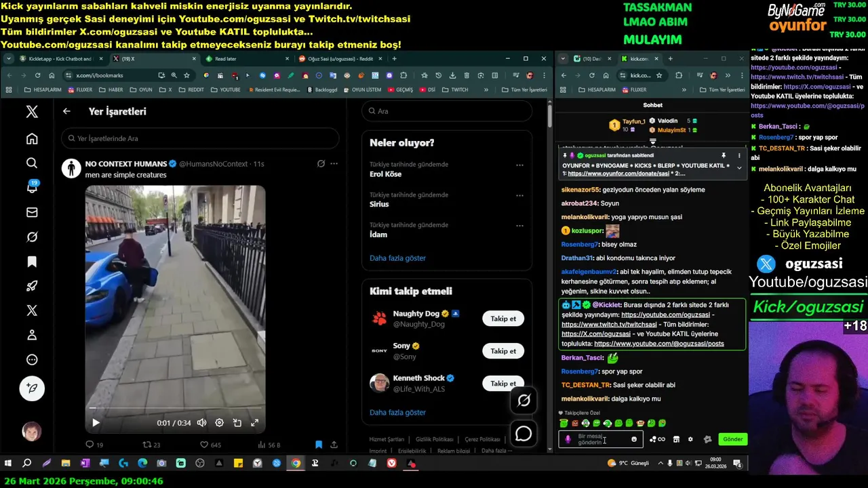The image size is (868, 488).
Task: Open the Kick shop icon beside chat box
Action: [676, 439]
